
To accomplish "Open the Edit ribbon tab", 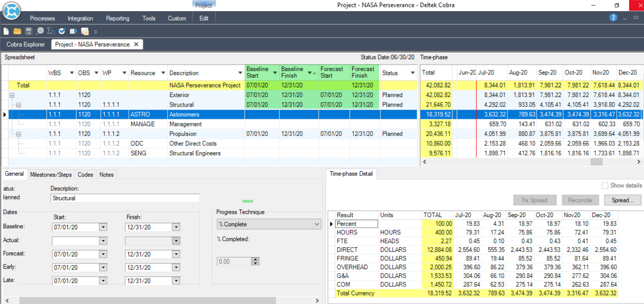I will 204,18.
